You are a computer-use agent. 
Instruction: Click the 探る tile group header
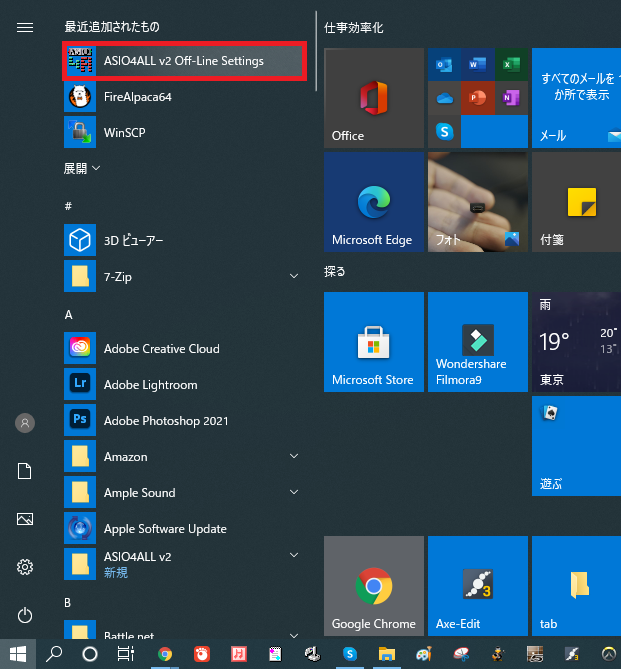[334, 271]
